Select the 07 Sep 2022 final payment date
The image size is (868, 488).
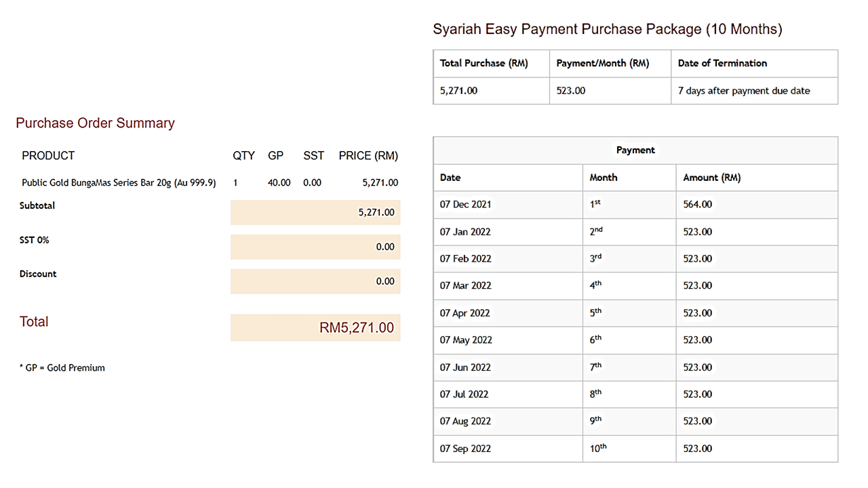pyautogui.click(x=466, y=448)
